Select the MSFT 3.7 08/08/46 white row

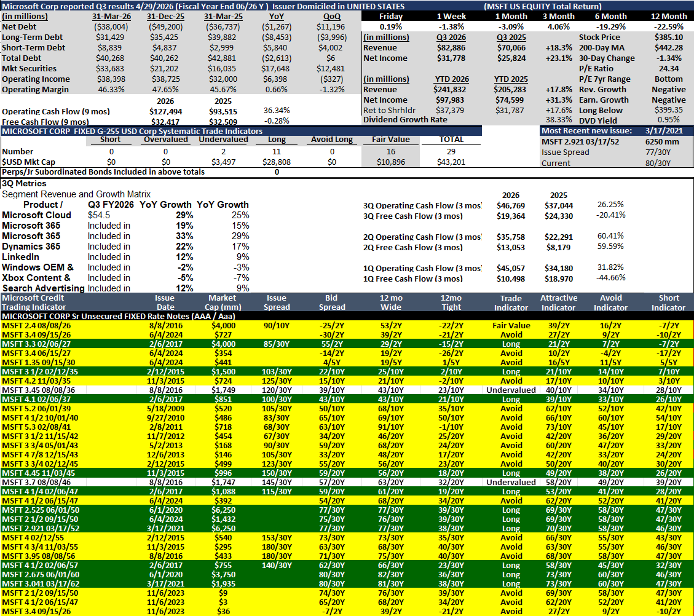click(x=347, y=482)
